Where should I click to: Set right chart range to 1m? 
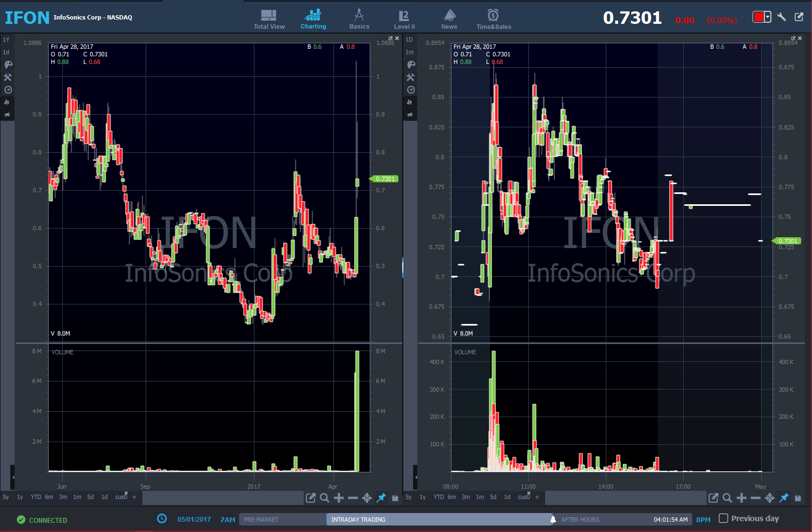480,497
